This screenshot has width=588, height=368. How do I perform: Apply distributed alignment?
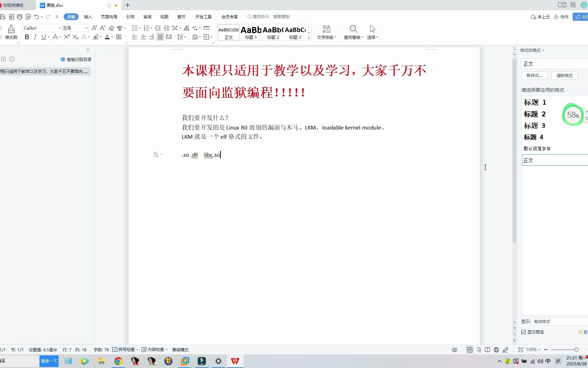[169, 37]
